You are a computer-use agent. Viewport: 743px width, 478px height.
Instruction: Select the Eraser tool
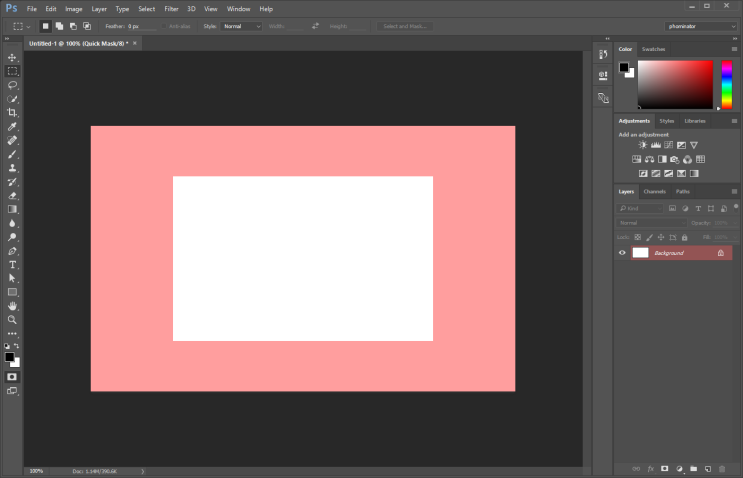point(12,196)
